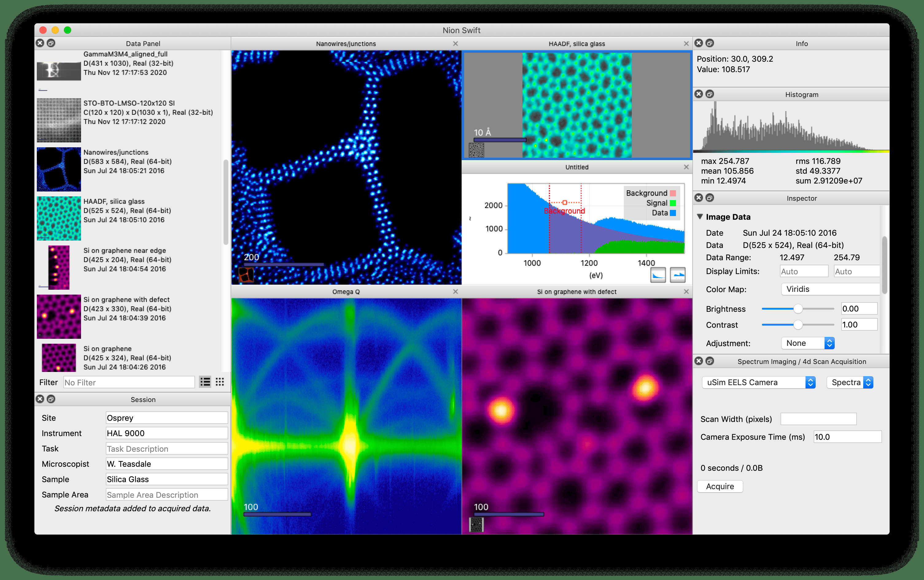Close the Data Panel with X icon
Image resolution: width=924 pixels, height=580 pixels.
(40, 43)
